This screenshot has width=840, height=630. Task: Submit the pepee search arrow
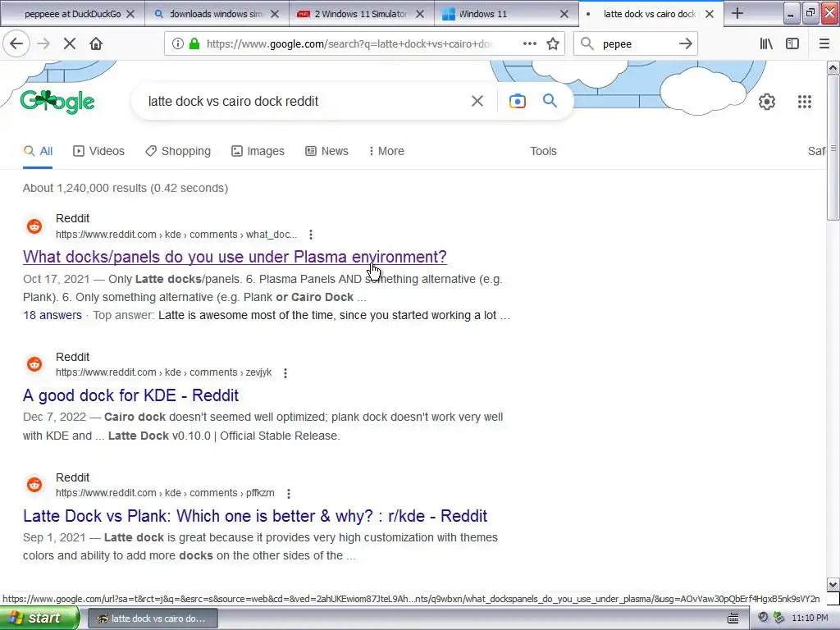pyautogui.click(x=685, y=44)
